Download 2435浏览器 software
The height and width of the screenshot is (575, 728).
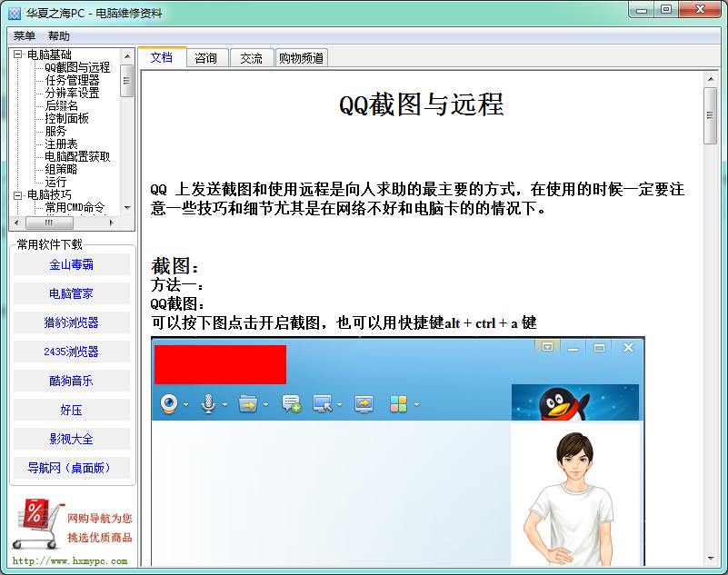pos(72,352)
